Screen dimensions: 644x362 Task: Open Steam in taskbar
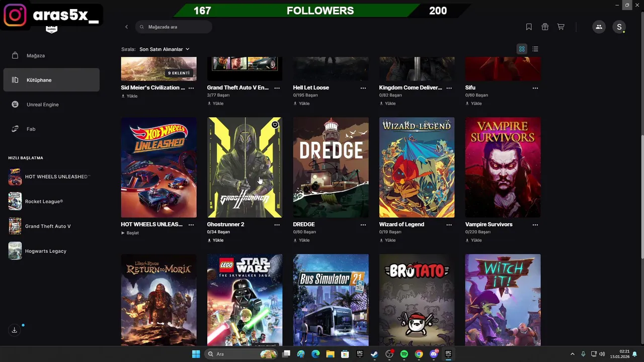(374, 354)
